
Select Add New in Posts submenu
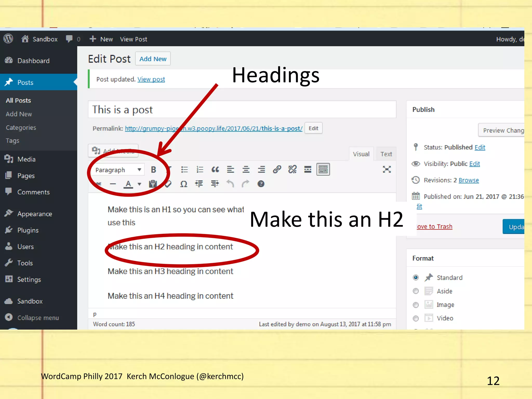tap(19, 114)
